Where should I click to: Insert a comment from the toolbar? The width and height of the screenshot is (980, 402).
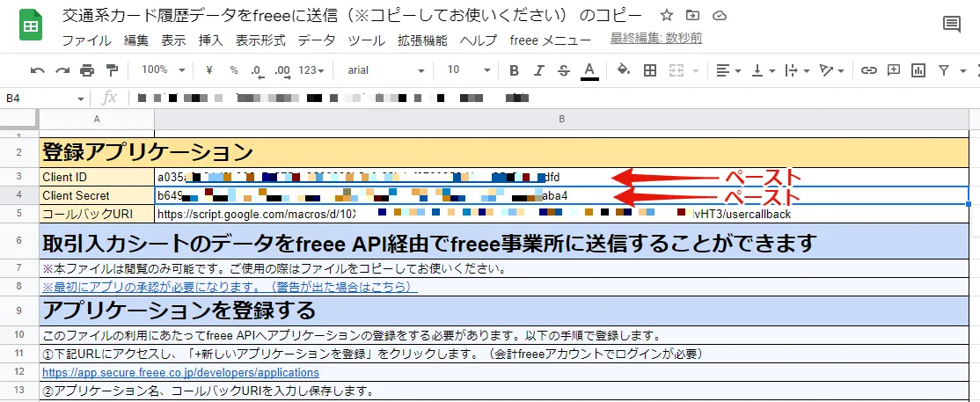tap(894, 70)
